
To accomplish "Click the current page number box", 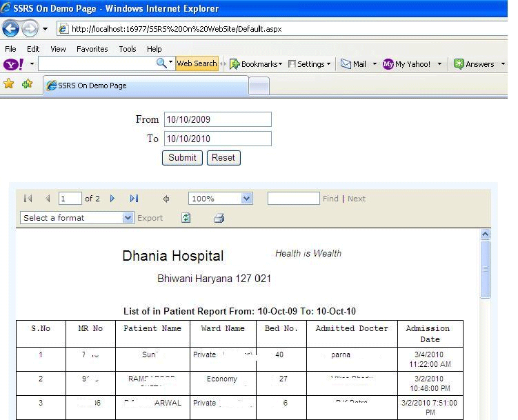I will point(70,199).
